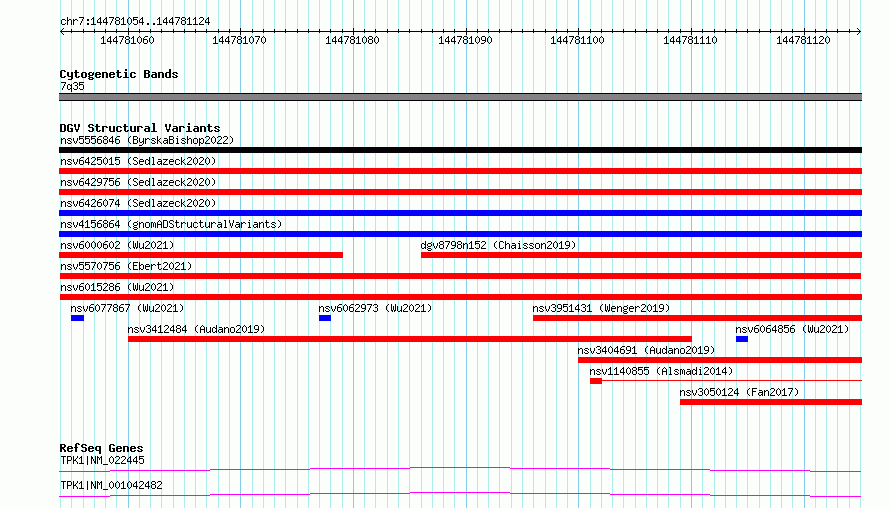Select the small blue nsv6064856 marker
Screen dimensions: 890x508
click(742, 339)
